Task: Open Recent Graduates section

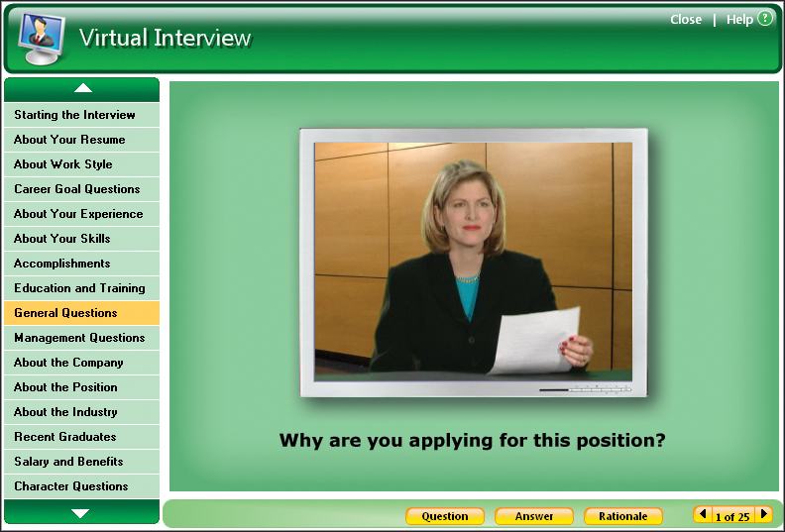Action: pyautogui.click(x=81, y=437)
